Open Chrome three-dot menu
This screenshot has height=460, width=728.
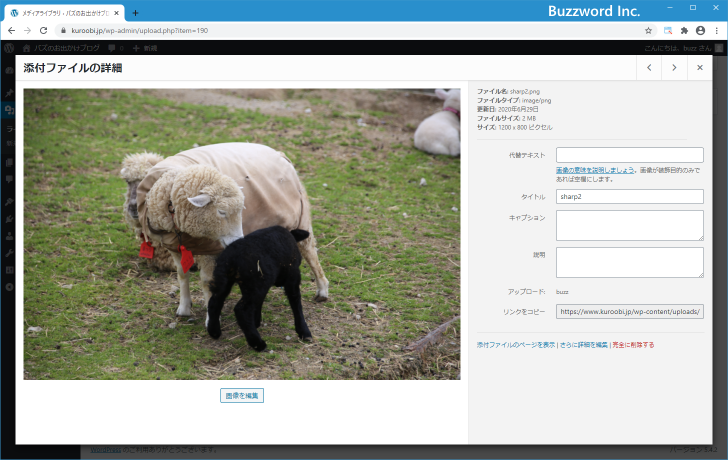pyautogui.click(x=716, y=30)
